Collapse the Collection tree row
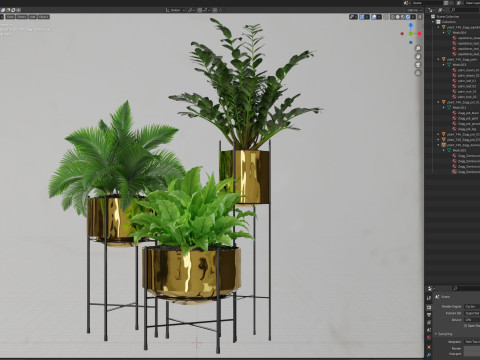 coord(433,22)
